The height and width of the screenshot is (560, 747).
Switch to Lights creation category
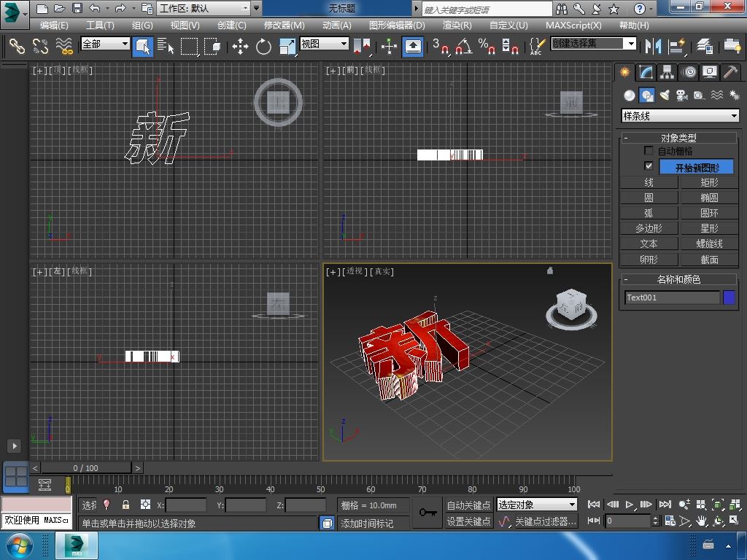tap(664, 96)
